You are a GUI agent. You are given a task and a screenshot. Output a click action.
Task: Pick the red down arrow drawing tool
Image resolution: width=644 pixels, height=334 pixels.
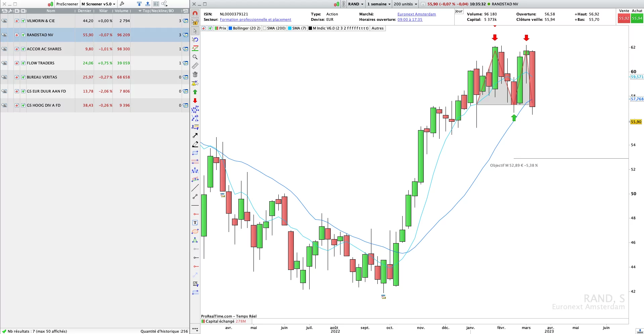tap(195, 101)
